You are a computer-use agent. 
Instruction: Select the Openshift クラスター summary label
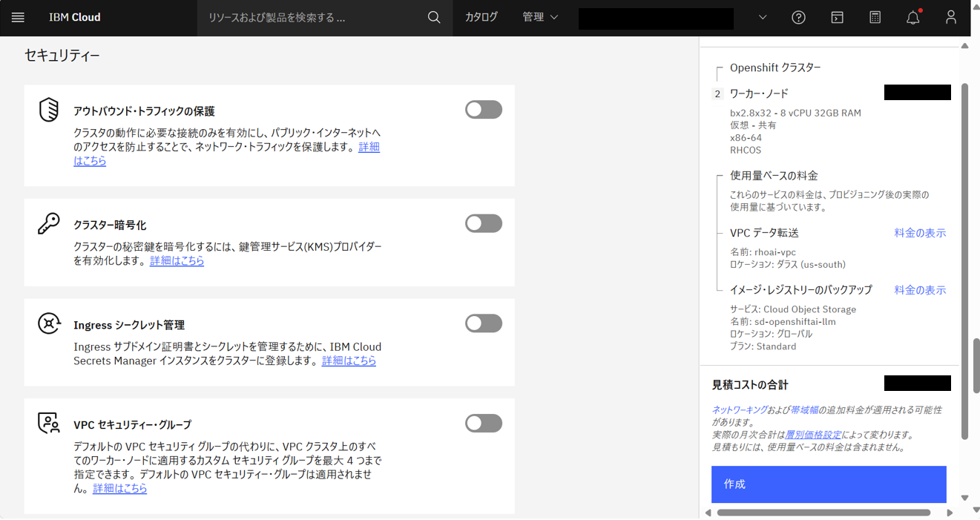[x=775, y=68]
